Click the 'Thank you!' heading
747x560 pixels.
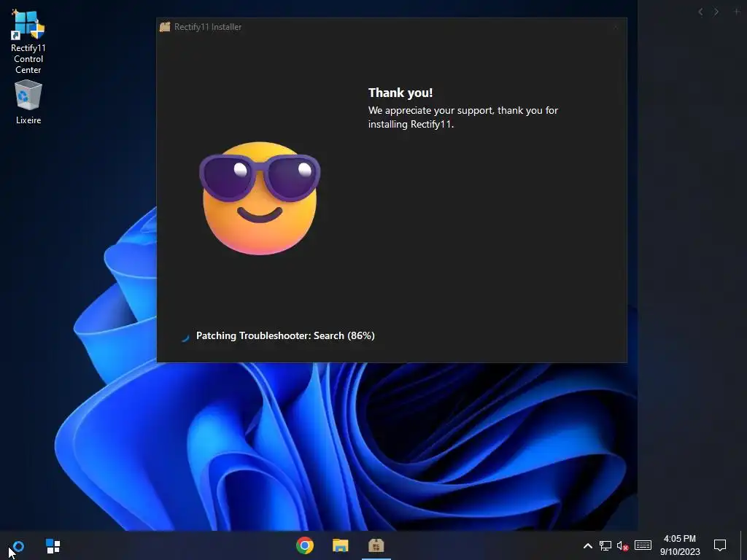point(400,93)
